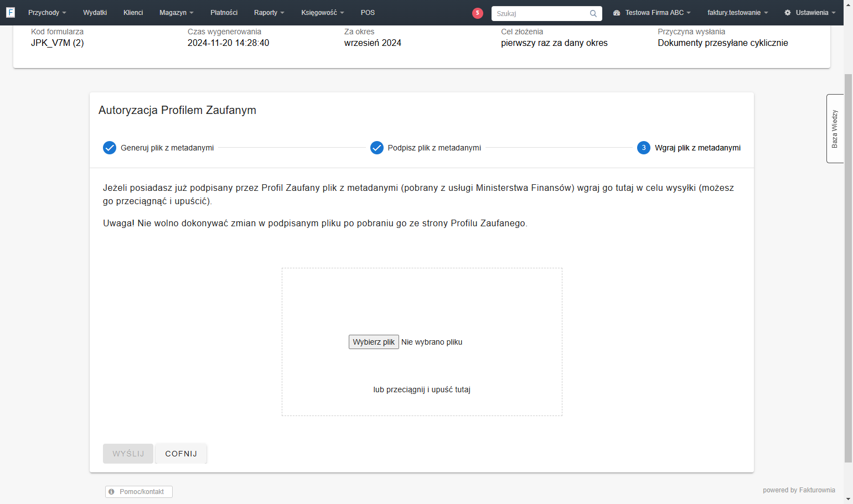The image size is (853, 504).
Task: Click the search magnifier icon
Action: tap(593, 13)
